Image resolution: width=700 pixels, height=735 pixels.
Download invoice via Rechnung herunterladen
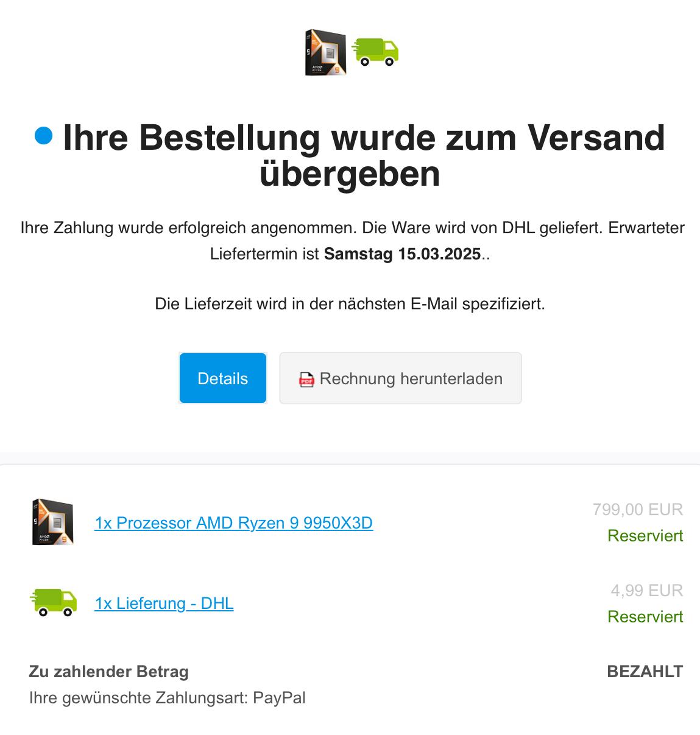tap(400, 378)
